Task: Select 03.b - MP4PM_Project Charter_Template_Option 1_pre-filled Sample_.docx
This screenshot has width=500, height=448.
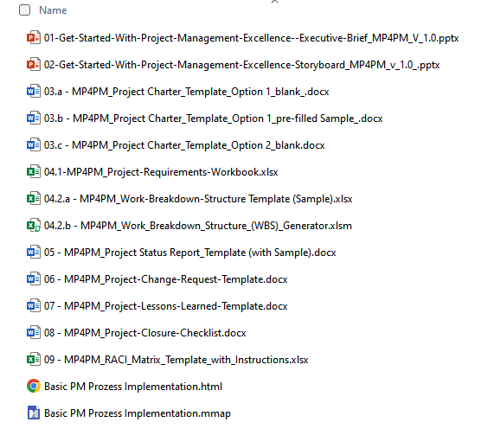Action: [x=214, y=118]
